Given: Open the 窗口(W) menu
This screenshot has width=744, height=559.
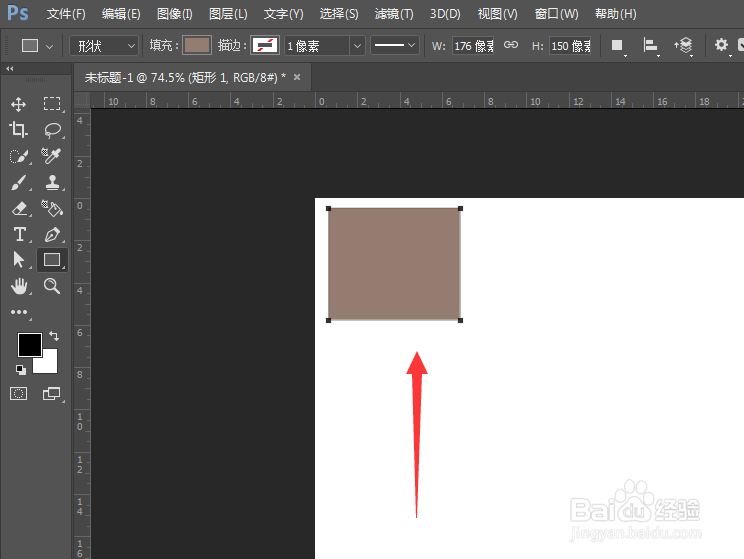Looking at the screenshot, I should pyautogui.click(x=557, y=14).
